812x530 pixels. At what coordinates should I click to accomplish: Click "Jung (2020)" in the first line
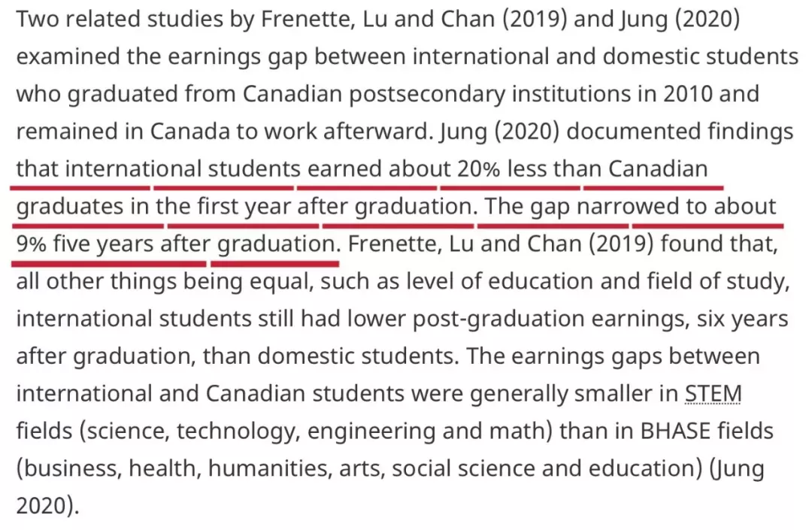click(x=680, y=20)
